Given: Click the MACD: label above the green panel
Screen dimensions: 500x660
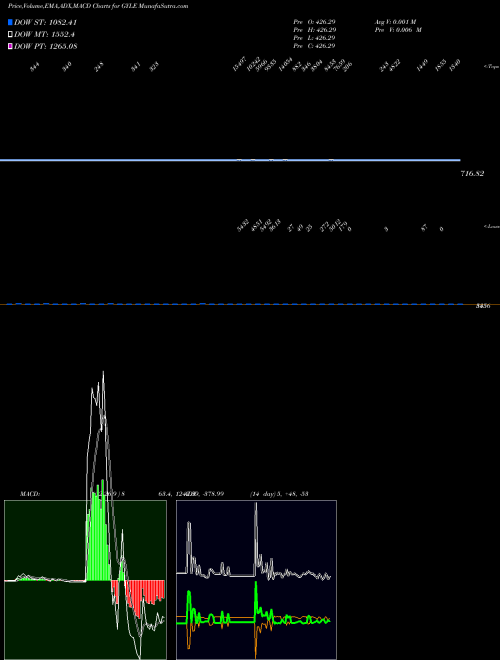Looking at the screenshot, I should pos(30,494).
